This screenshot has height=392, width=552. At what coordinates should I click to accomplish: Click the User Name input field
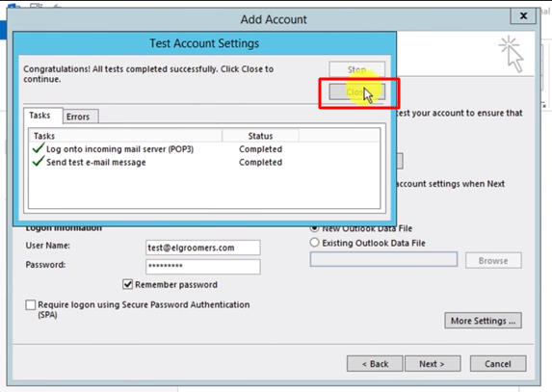(x=203, y=248)
